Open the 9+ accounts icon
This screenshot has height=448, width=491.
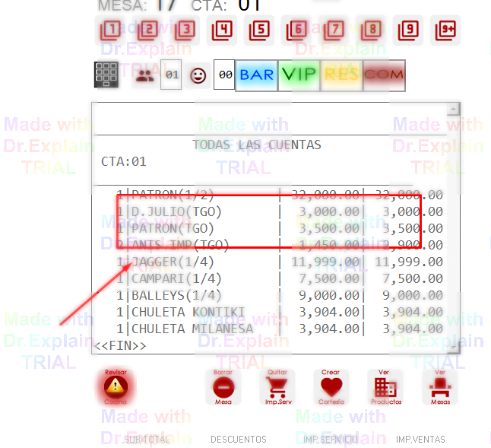tap(445, 30)
